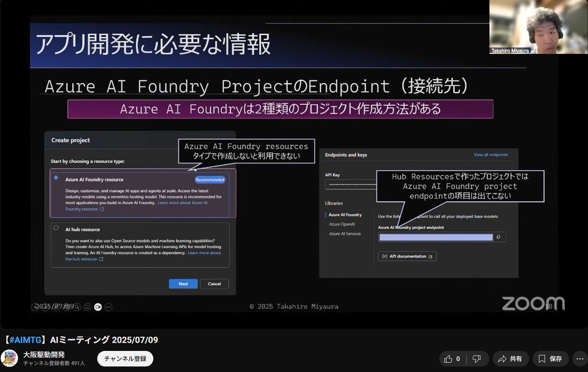Click the Takahiro Miyaura webcam thumbnail
Screen dimensions: 588x372
539,26
